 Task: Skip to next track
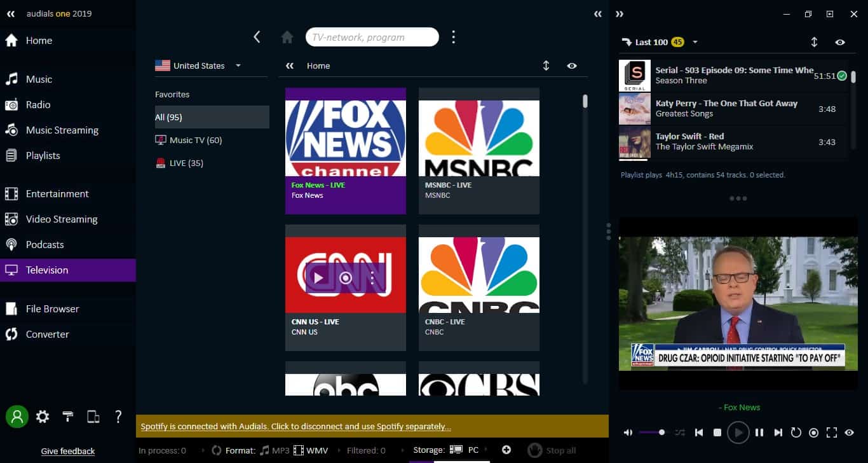[778, 432]
